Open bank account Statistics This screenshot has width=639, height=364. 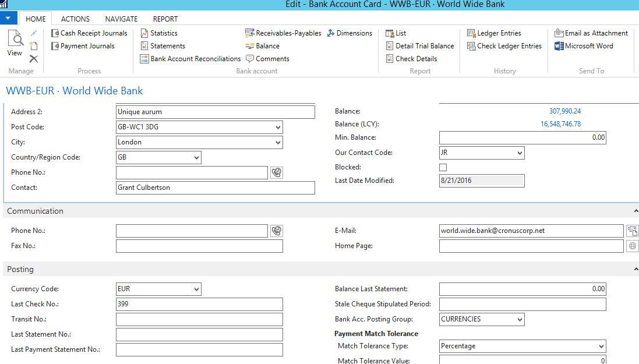click(159, 33)
